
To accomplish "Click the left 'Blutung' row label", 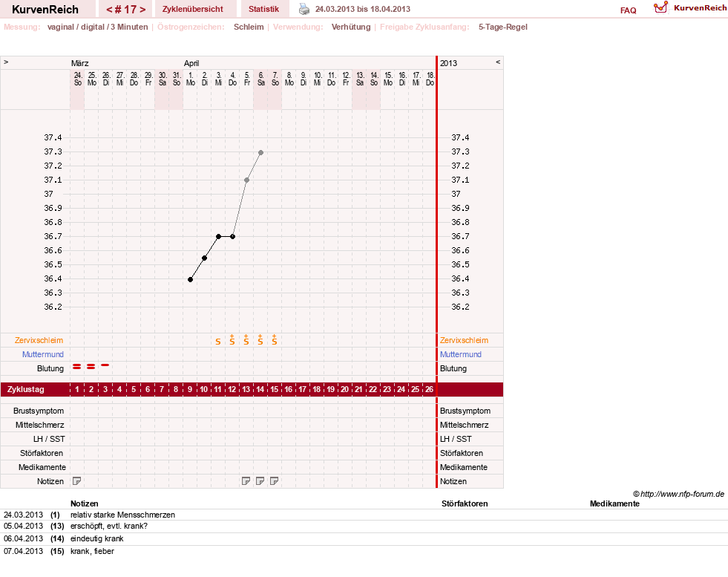I will [50, 368].
